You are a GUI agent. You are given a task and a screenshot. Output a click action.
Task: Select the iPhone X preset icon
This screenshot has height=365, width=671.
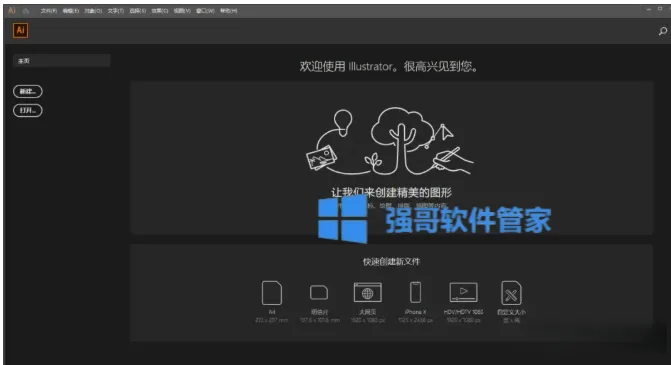[x=415, y=293]
